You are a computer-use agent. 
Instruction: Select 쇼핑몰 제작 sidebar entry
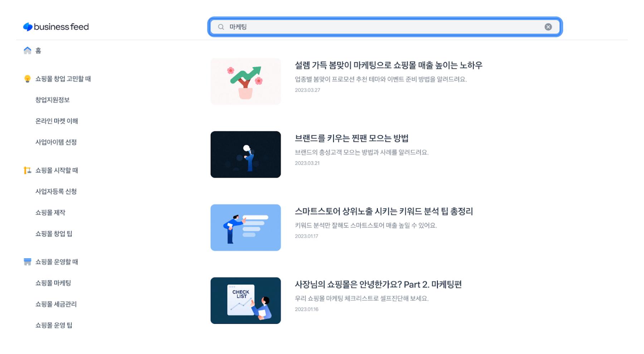pos(50,213)
